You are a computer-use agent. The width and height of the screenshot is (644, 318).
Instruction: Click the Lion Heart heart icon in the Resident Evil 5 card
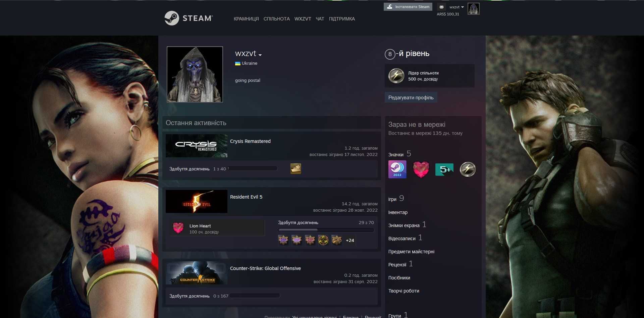pyautogui.click(x=178, y=228)
